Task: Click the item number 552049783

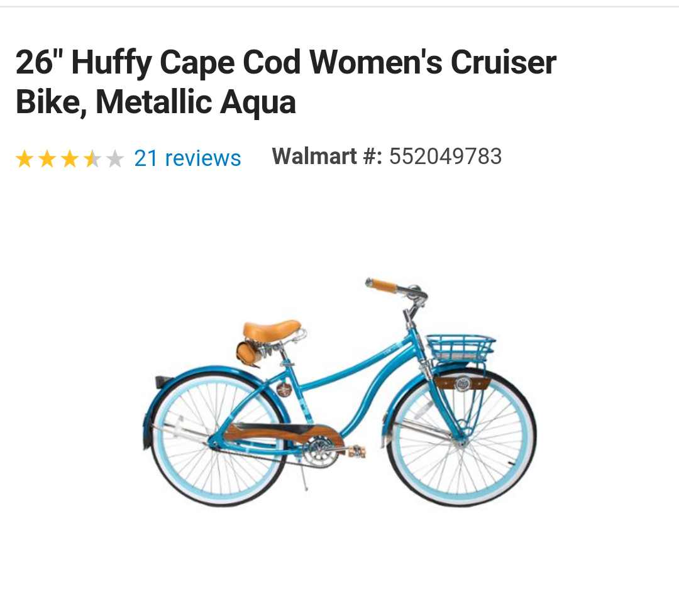Action: [x=448, y=156]
